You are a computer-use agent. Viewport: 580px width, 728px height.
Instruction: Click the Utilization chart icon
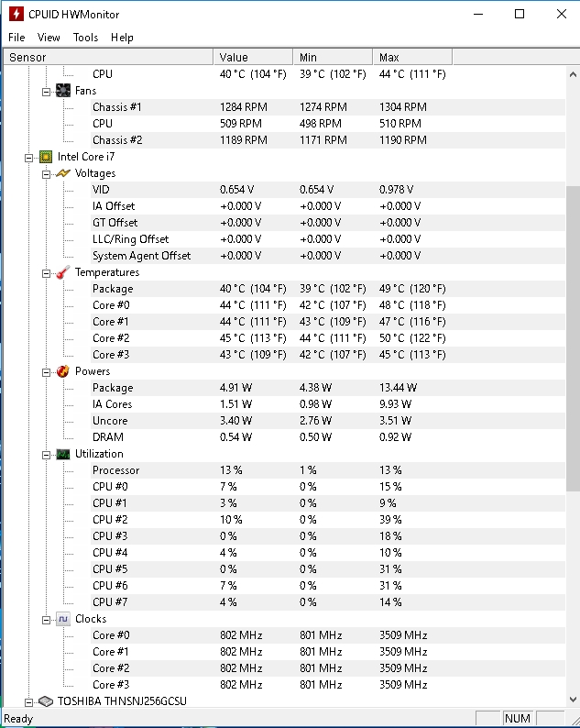(x=63, y=454)
